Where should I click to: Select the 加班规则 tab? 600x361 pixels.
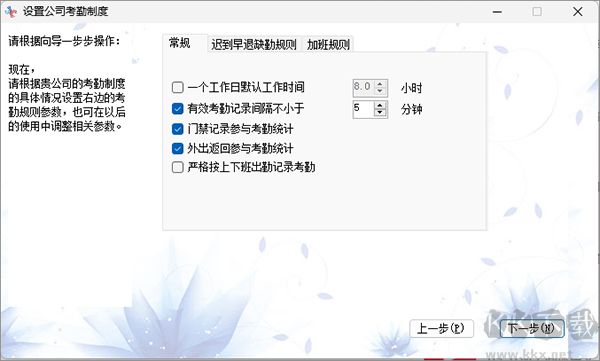[328, 44]
